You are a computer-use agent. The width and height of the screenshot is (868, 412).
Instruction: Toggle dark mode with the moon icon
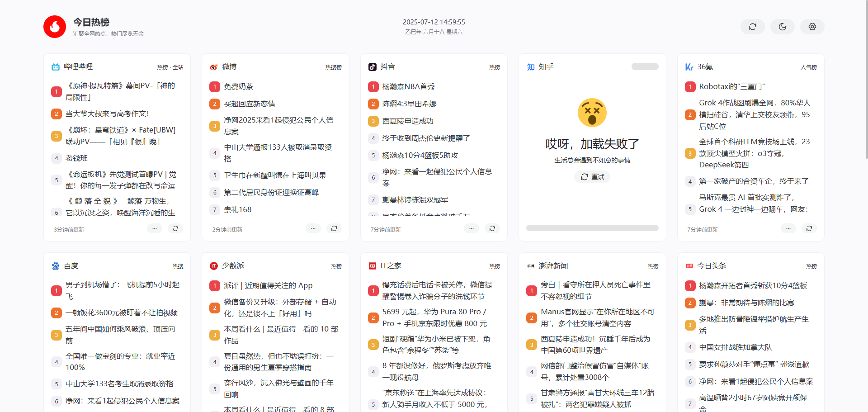pos(783,27)
